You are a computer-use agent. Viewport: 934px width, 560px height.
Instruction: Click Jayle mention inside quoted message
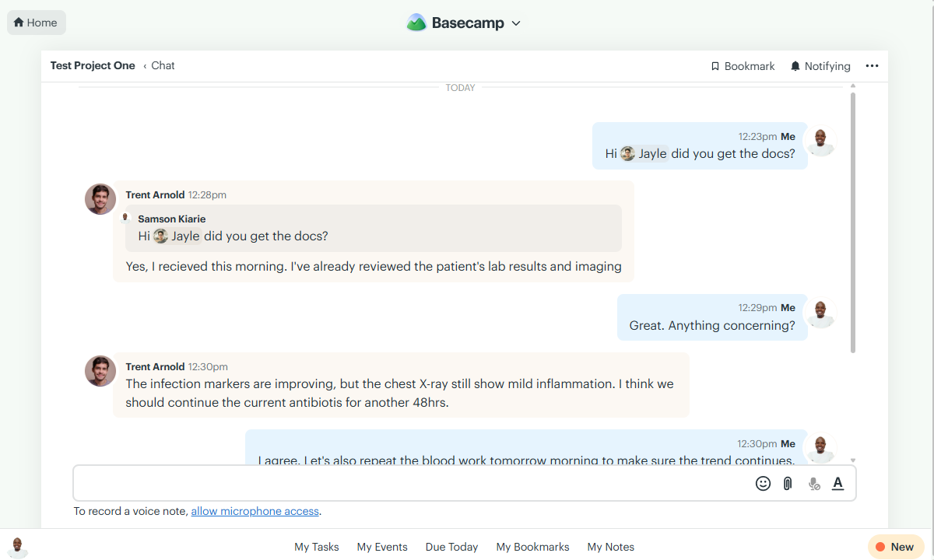coord(177,236)
